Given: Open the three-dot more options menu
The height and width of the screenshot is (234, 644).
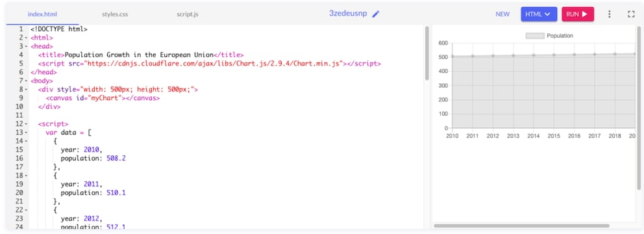Looking at the screenshot, I should click(x=609, y=14).
